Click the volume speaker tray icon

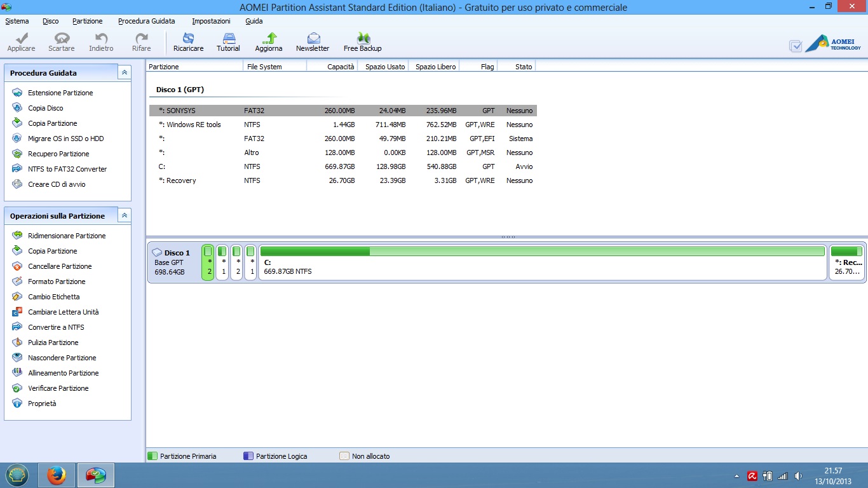click(x=798, y=476)
